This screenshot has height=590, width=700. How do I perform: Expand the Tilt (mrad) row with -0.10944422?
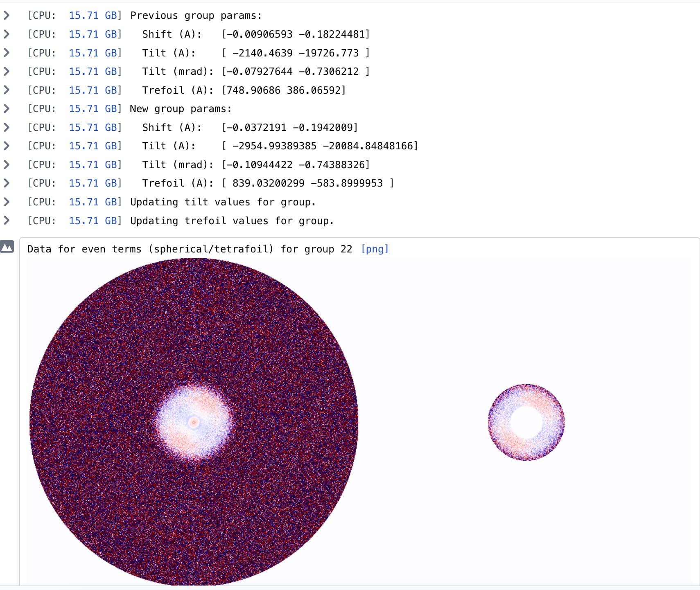pos(7,164)
